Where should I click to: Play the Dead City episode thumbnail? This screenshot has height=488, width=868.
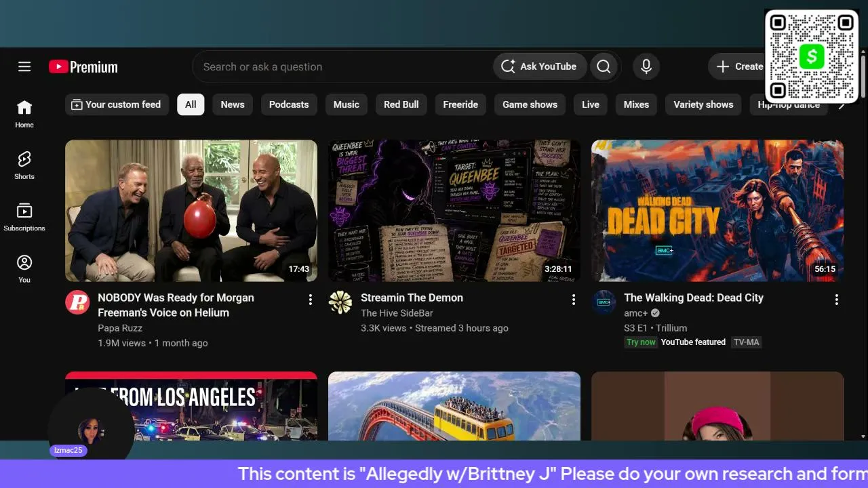point(717,211)
